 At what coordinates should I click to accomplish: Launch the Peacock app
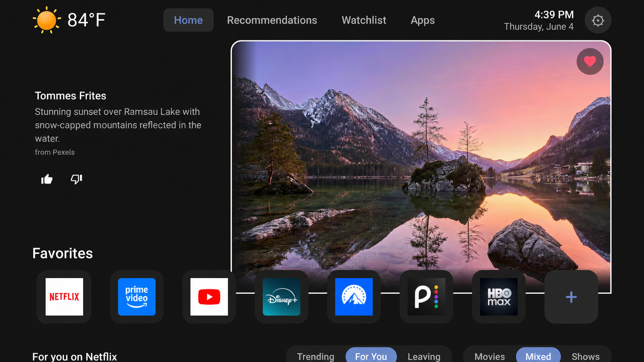(426, 297)
